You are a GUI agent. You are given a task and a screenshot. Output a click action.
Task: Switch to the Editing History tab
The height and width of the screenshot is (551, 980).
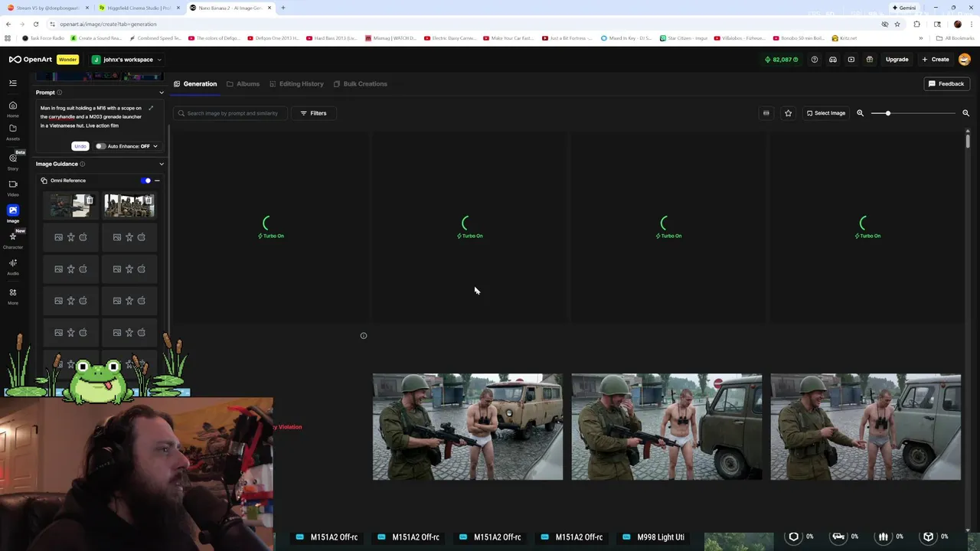click(296, 83)
